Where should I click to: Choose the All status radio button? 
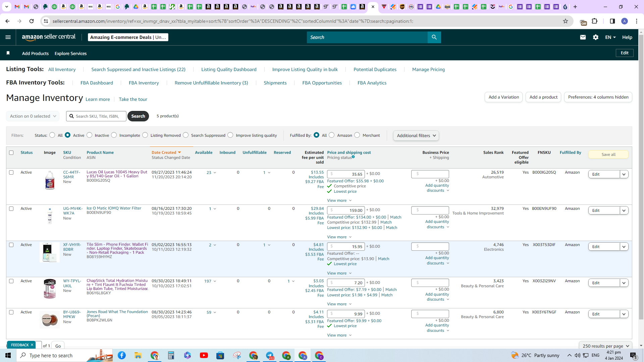tap(52, 135)
